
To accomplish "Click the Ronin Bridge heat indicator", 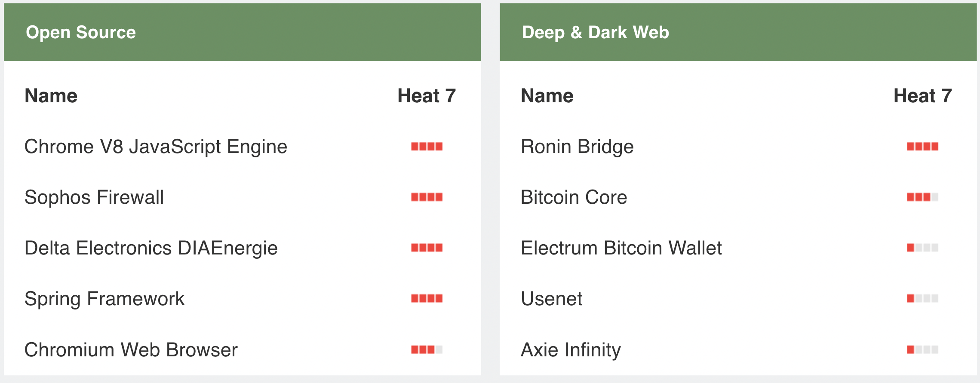I will click(x=922, y=147).
